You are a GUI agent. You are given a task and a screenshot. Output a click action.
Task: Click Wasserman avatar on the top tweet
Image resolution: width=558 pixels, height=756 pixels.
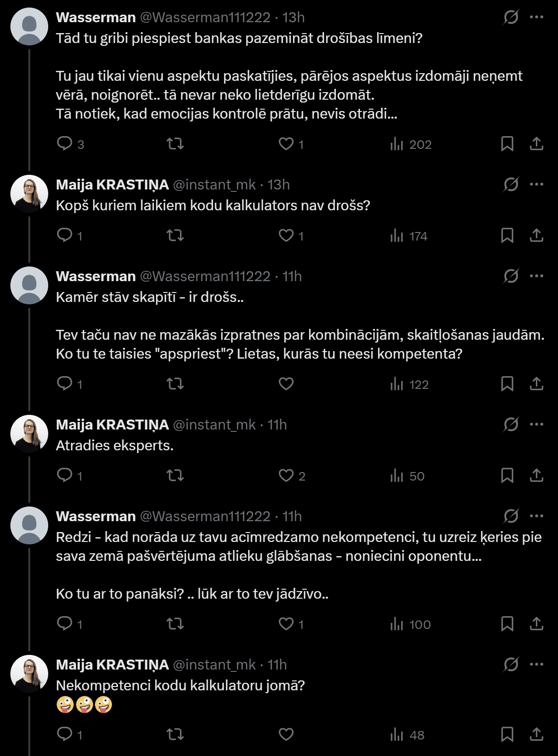point(29,26)
